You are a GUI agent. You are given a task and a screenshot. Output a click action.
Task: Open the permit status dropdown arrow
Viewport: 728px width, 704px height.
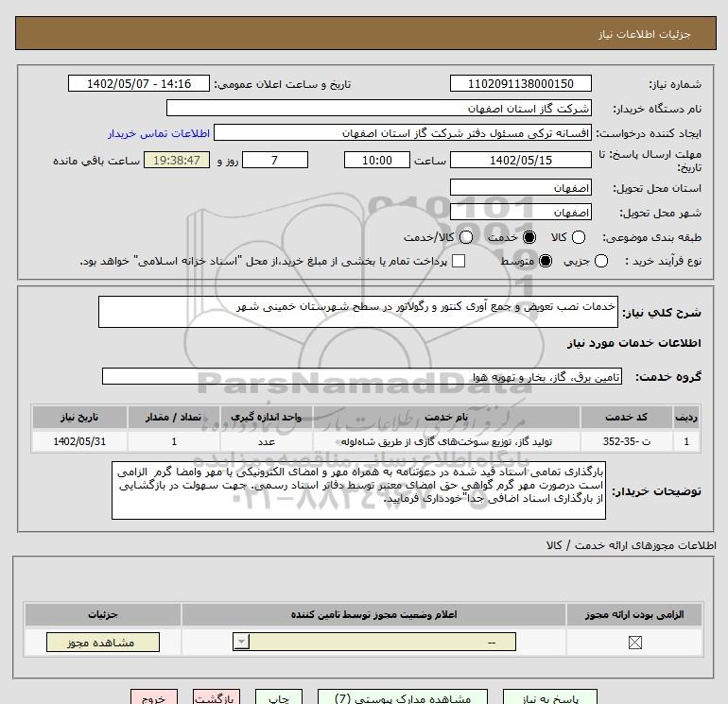click(x=241, y=642)
